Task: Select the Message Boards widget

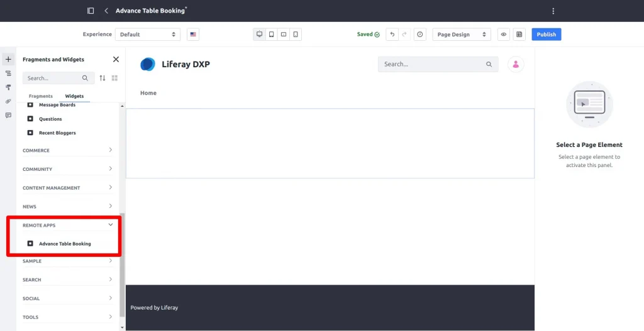Action: click(x=57, y=105)
